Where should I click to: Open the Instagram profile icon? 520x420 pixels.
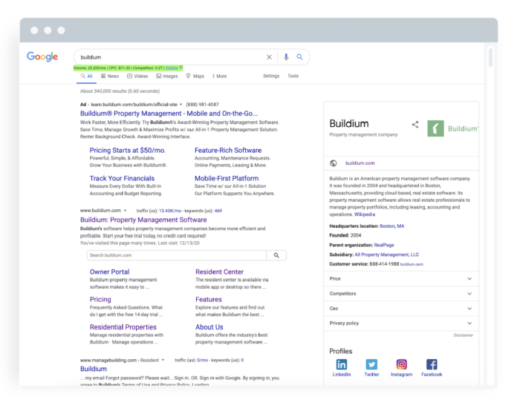click(x=401, y=364)
